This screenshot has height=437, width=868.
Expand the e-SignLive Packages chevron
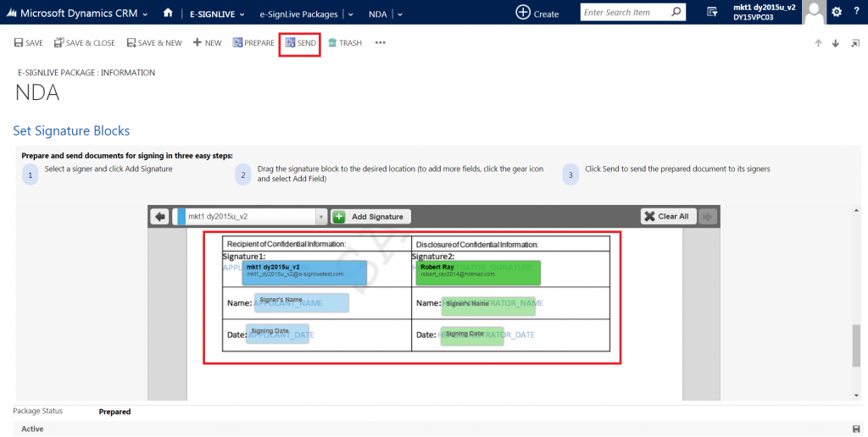350,14
